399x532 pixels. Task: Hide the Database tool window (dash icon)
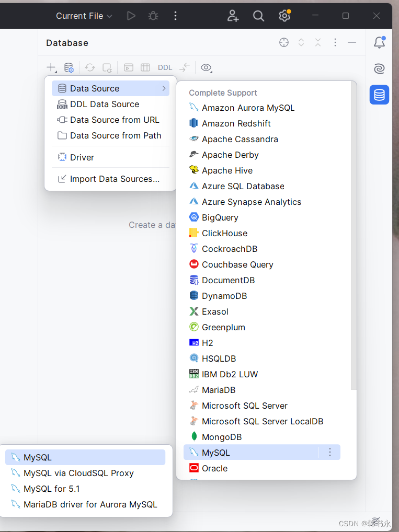click(x=352, y=42)
